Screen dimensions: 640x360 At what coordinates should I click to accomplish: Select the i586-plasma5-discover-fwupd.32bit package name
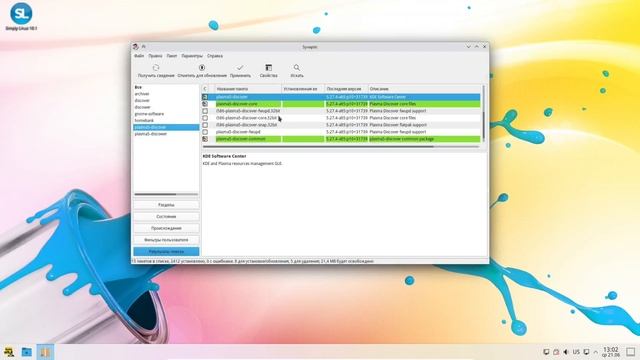point(248,111)
